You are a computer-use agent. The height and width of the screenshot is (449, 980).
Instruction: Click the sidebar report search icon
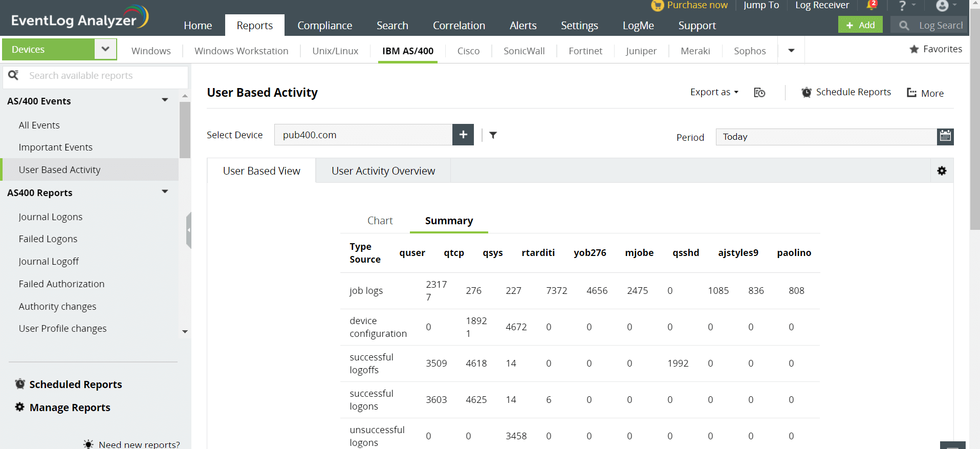[x=13, y=75]
